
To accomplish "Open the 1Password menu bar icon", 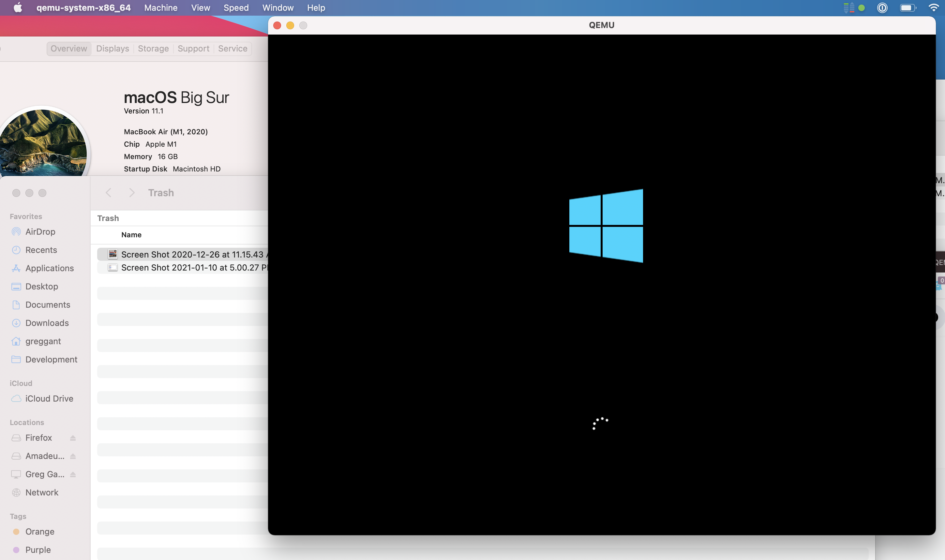I will point(882,7).
